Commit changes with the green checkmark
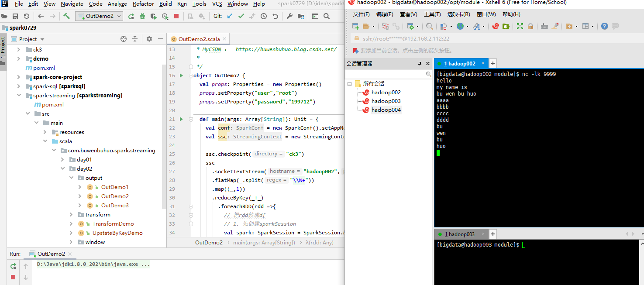 pos(241,16)
